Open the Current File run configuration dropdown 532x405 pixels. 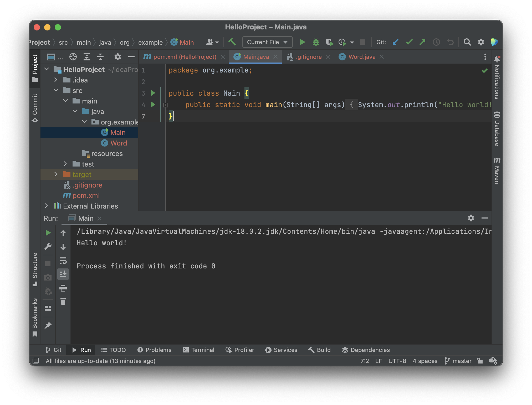(x=267, y=42)
